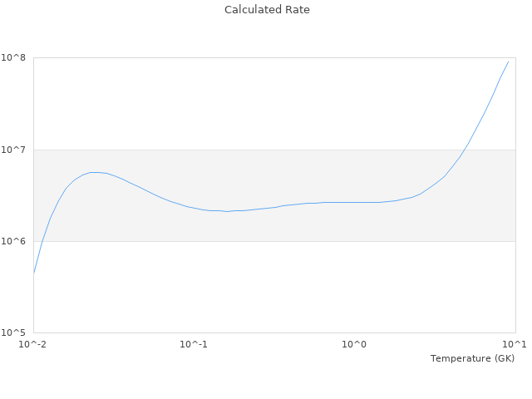The width and height of the screenshot is (532, 399).
Task: Click the leftmost starting point of the blue curve
Action: 34,272
